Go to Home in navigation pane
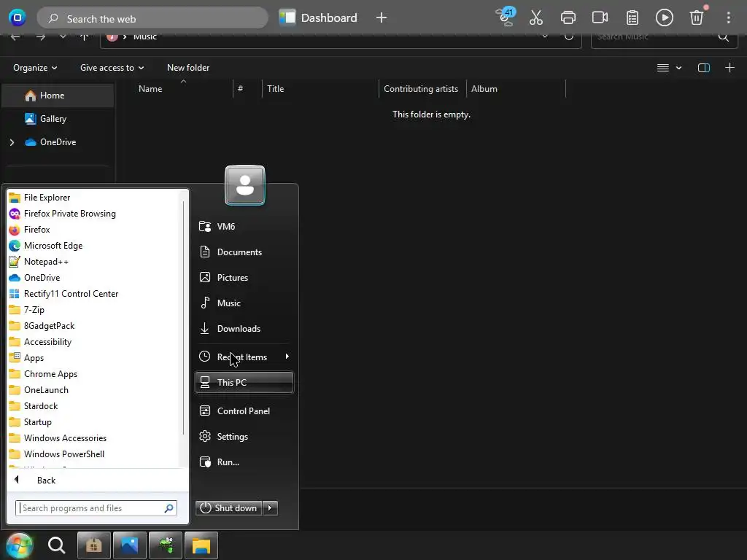 (x=52, y=96)
